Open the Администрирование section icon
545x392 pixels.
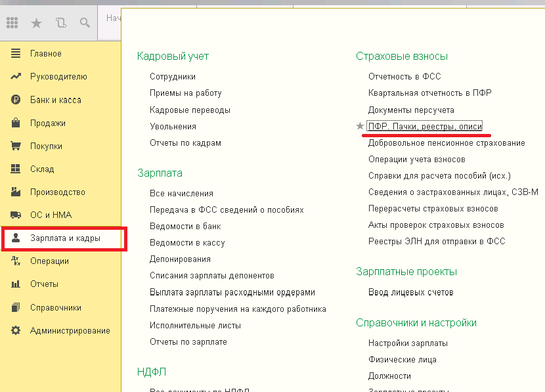point(14,330)
